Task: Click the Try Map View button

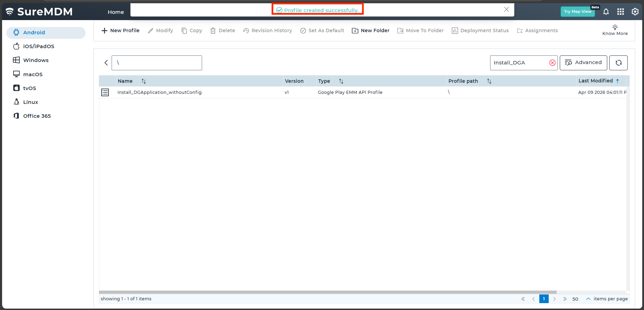Action: (x=577, y=11)
